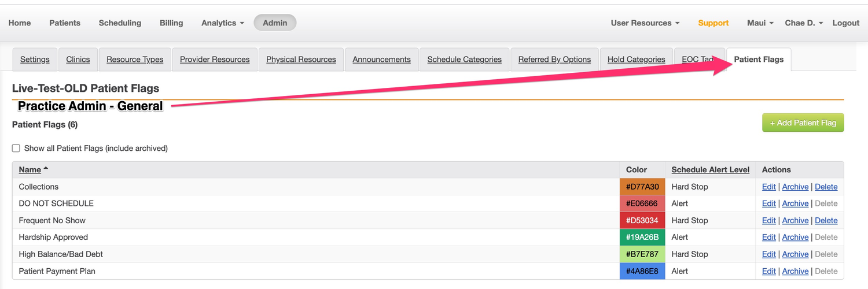The height and width of the screenshot is (289, 868).
Task: Open the Provider Resources tab
Action: click(215, 60)
